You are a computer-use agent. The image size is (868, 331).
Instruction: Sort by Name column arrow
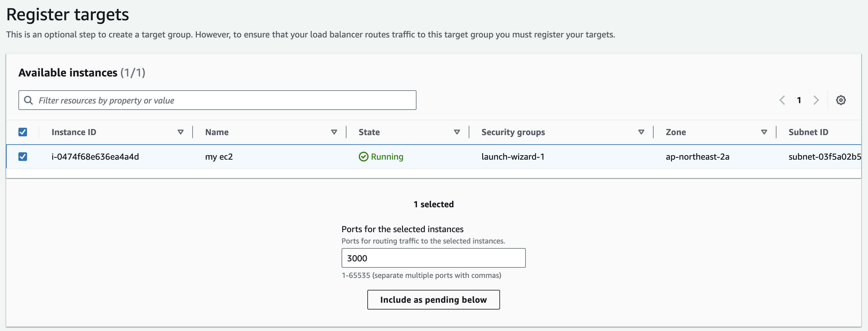pyautogui.click(x=334, y=132)
